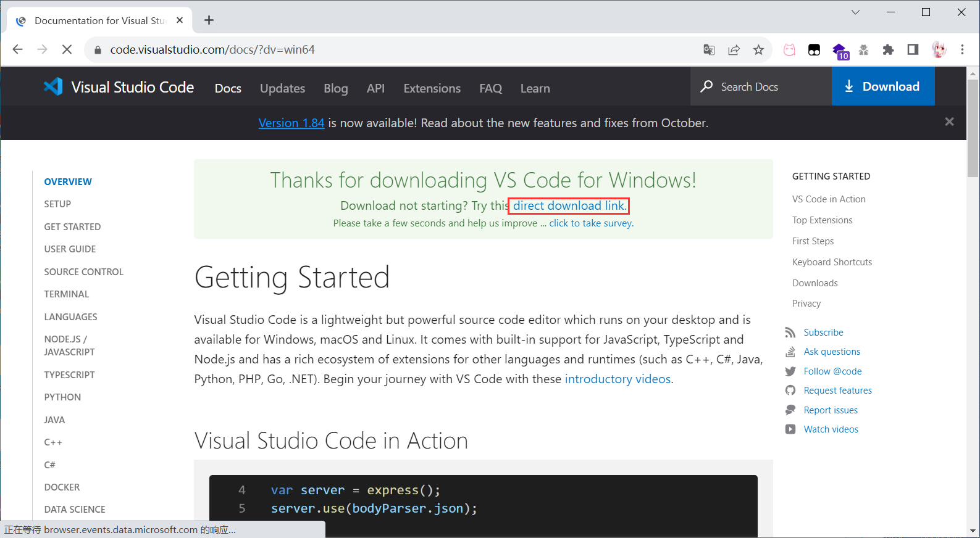Open the Blog nav item

click(336, 88)
